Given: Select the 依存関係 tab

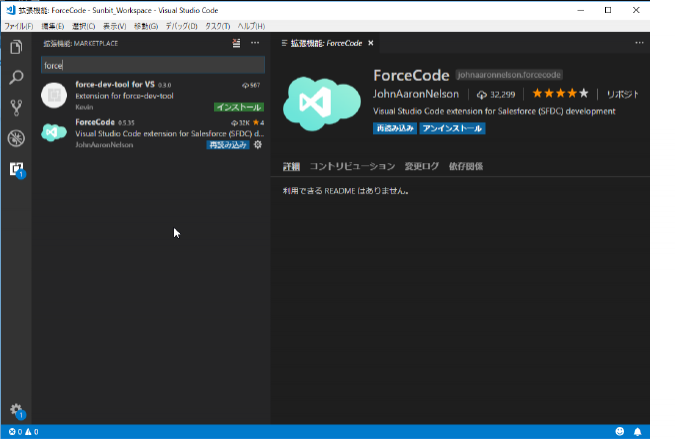Looking at the screenshot, I should 466,167.
